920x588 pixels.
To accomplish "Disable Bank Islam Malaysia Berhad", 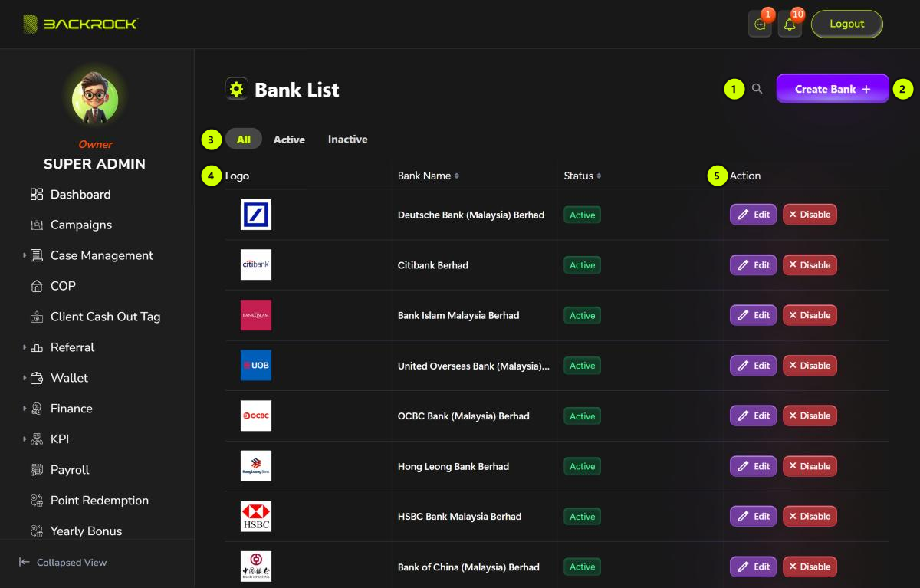I will 810,315.
